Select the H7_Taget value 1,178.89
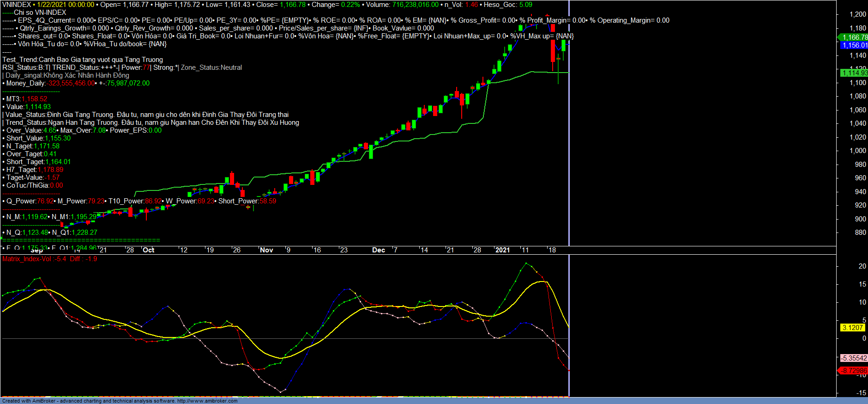Image resolution: width=868 pixels, height=404 pixels. 50,170
